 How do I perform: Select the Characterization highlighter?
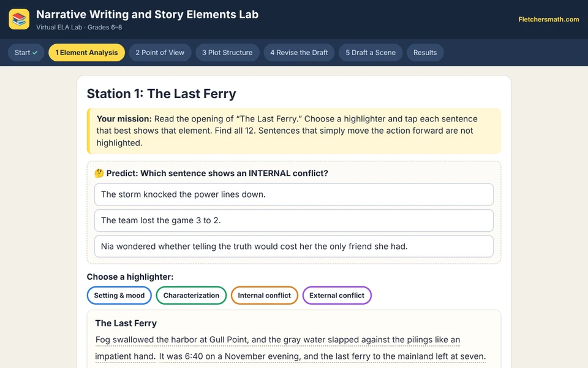click(191, 296)
